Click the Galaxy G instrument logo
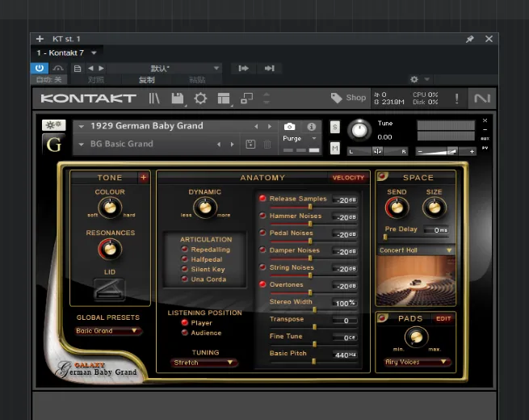 [x=53, y=145]
